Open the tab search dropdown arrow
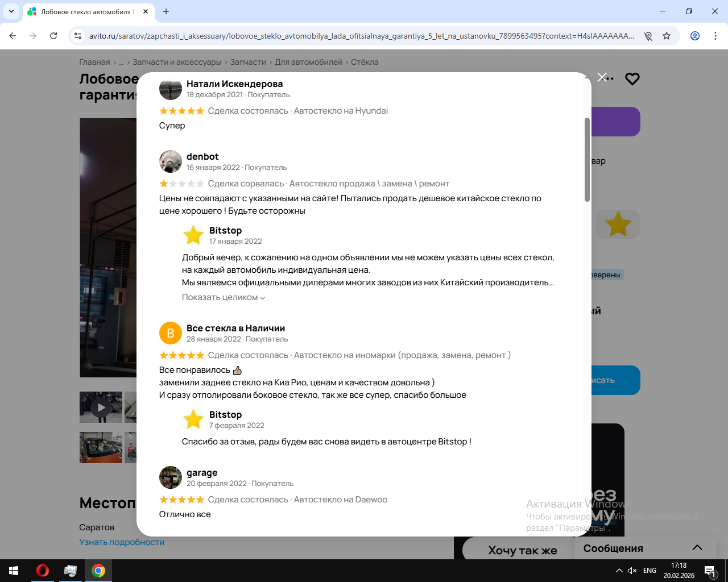 pyautogui.click(x=11, y=11)
